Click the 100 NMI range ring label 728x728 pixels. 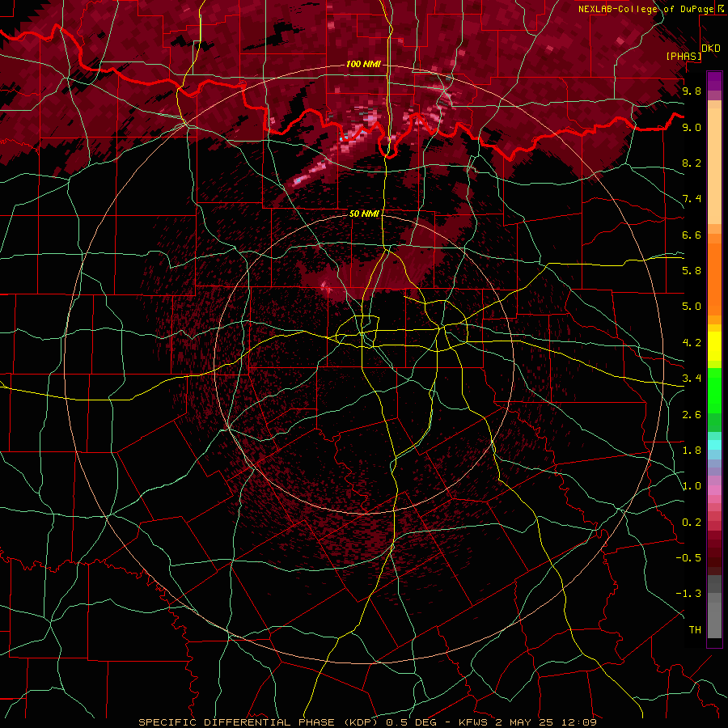(x=363, y=64)
